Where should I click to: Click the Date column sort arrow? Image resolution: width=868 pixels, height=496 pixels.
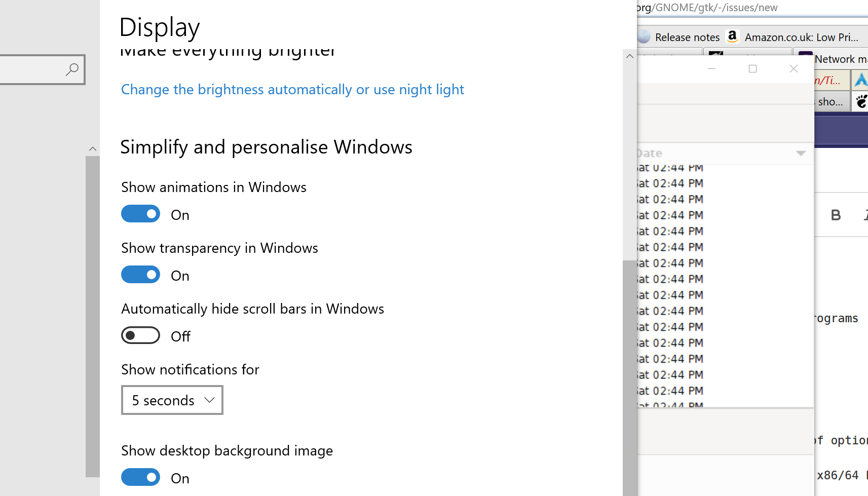[801, 153]
